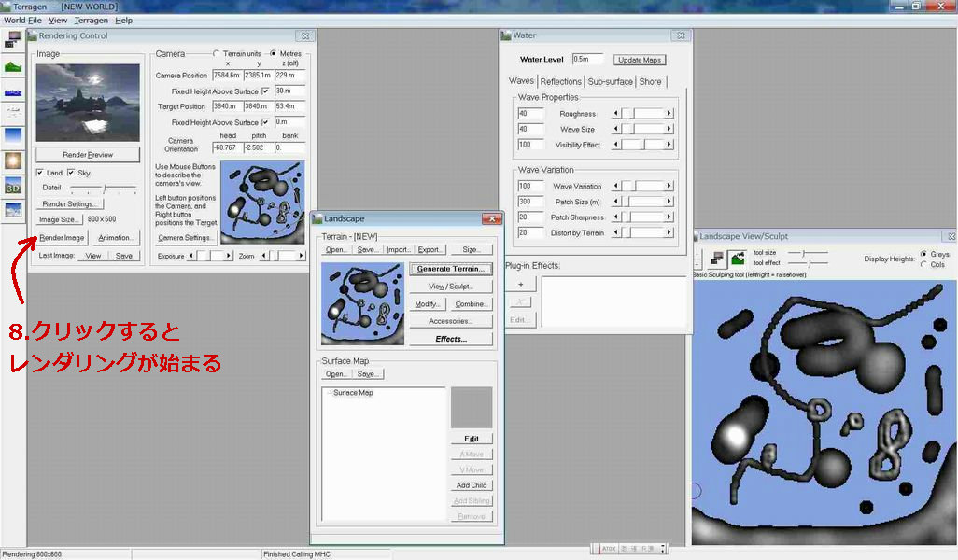Screen dimensions: 958x560
Task: Click the Generate Terrain button
Action: [451, 269]
